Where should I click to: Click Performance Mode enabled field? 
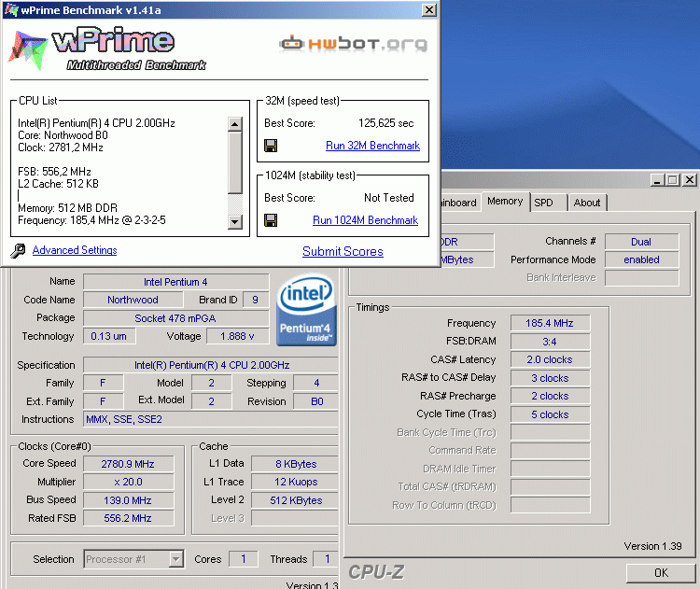641,259
